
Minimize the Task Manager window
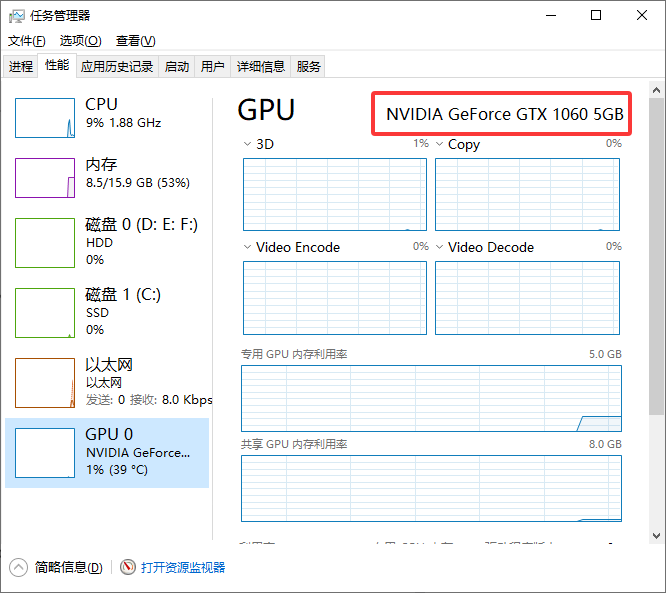(x=551, y=16)
